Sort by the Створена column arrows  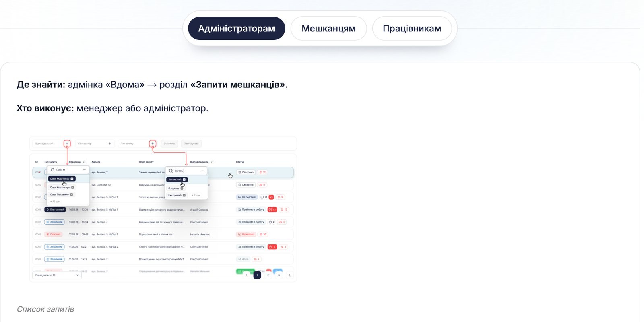(84, 162)
